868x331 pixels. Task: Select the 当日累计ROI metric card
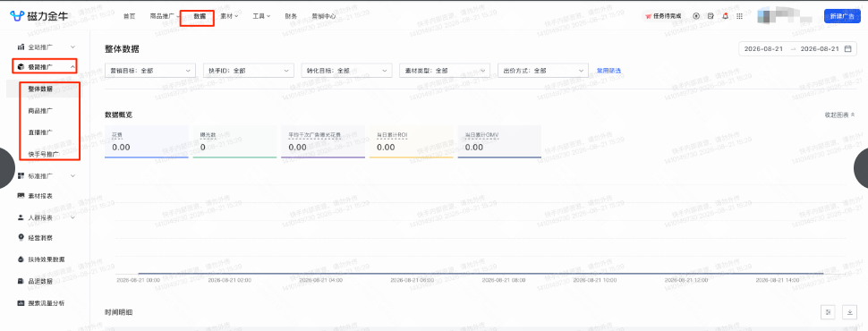(412, 142)
